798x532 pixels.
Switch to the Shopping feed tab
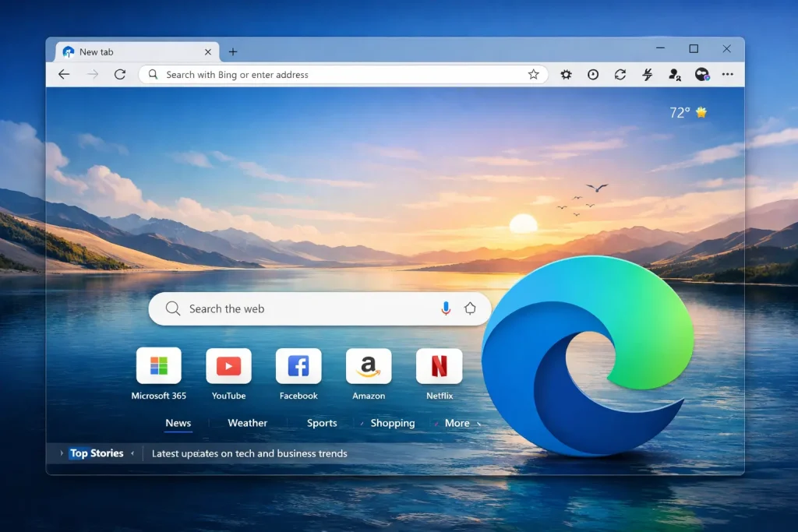(393, 423)
